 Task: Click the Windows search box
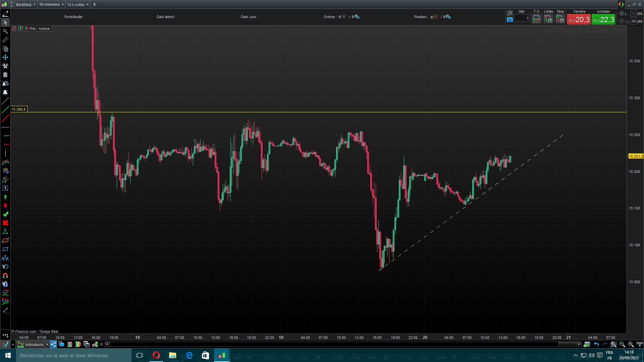point(74,355)
